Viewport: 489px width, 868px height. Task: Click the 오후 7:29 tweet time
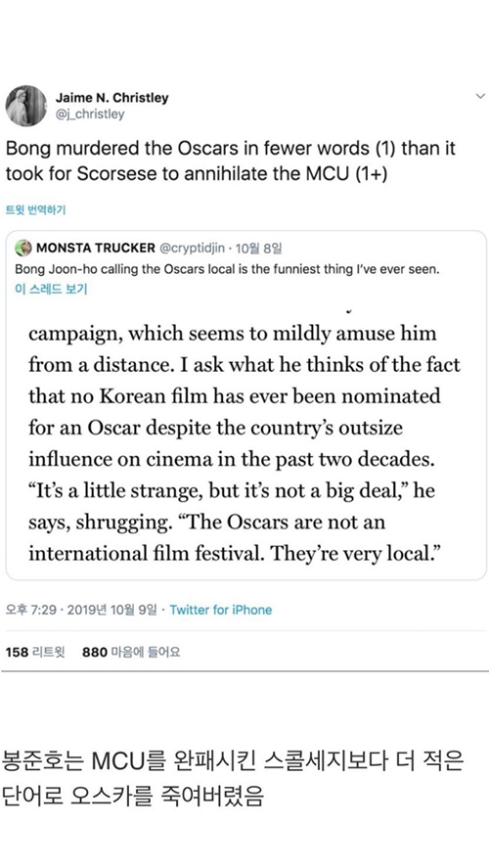[31, 610]
